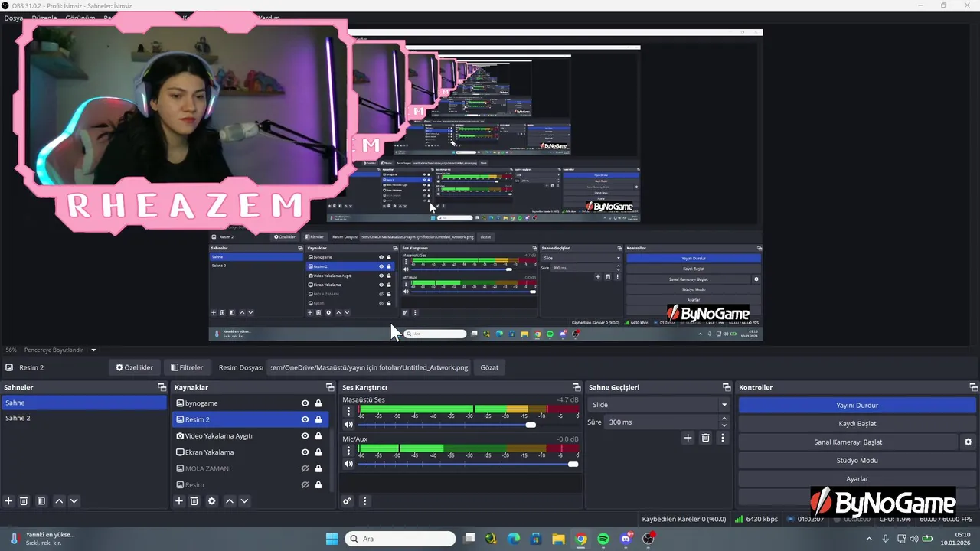Screen dimensions: 980x551
Task: Mute Mic/Aux speaker icon
Action: 349,464
